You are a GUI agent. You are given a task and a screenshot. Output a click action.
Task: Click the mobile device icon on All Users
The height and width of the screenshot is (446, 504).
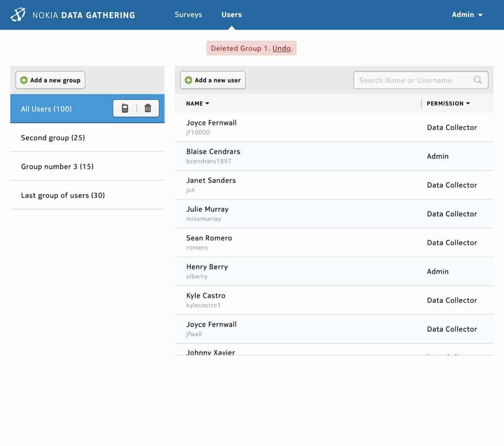click(125, 108)
